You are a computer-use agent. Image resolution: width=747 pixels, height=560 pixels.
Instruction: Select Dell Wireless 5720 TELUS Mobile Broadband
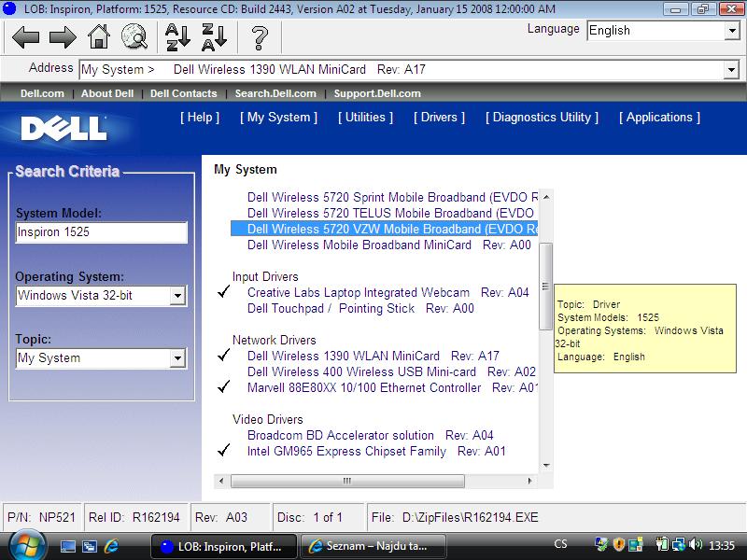tap(390, 213)
